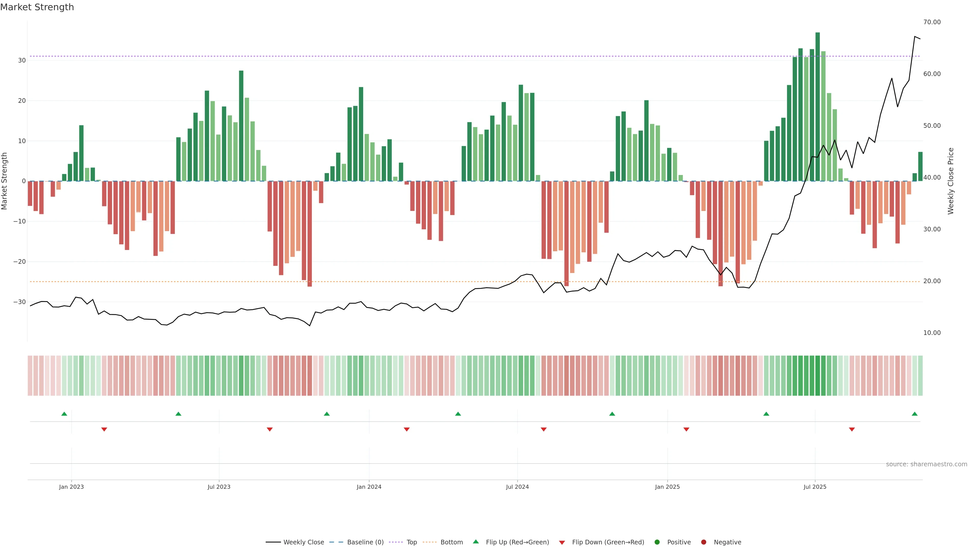Click green flip-up marker before Jan 2024

click(x=327, y=414)
